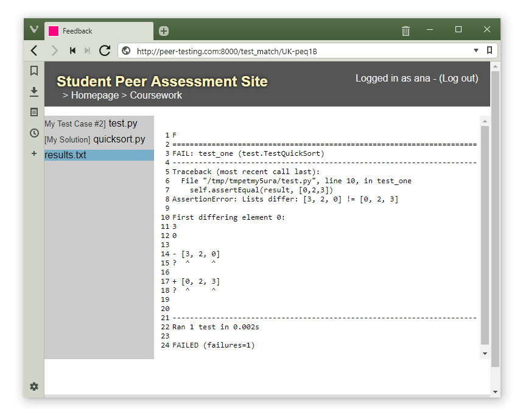The height and width of the screenshot is (420, 520).
Task: Open closed tabs trash bin
Action: [406, 30]
